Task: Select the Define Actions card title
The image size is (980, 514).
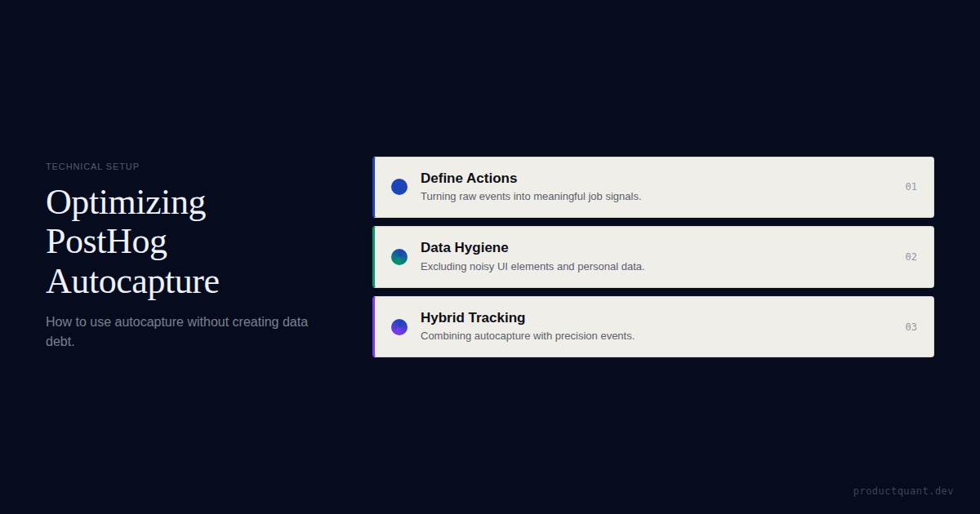Action: tap(469, 178)
